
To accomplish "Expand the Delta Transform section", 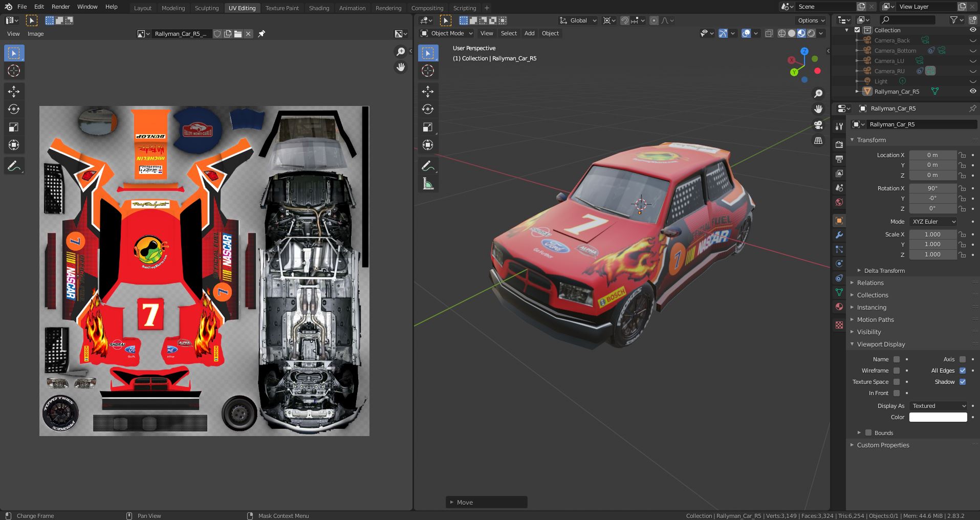I will (884, 271).
